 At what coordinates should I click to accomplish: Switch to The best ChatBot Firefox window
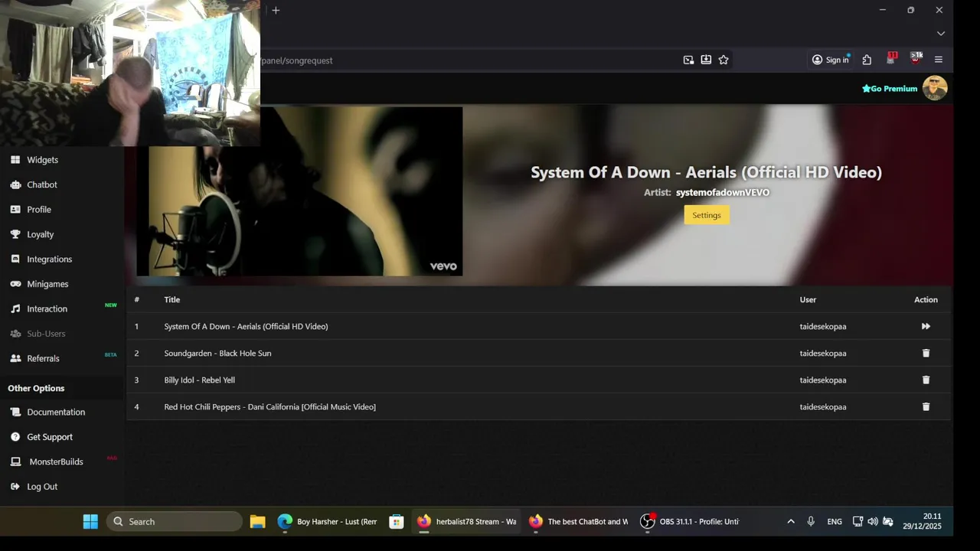coord(579,522)
